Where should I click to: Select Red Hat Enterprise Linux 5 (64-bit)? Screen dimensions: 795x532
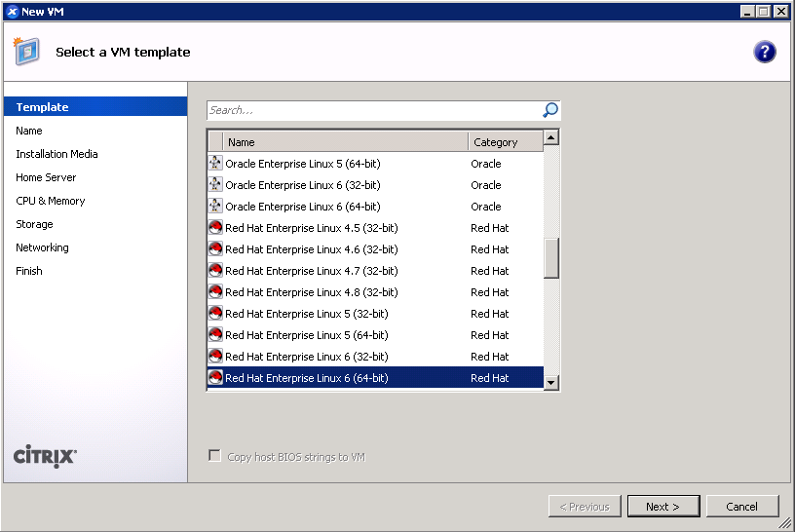[x=376, y=335]
